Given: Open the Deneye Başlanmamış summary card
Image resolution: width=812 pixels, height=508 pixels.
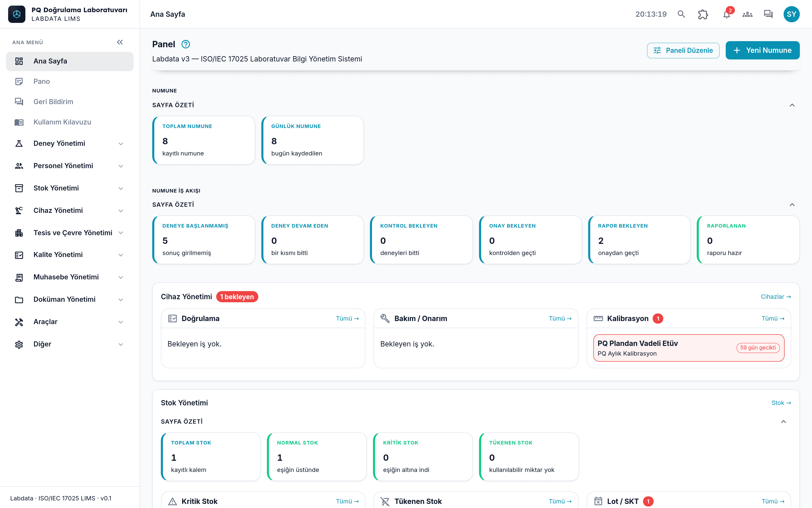Looking at the screenshot, I should (x=204, y=240).
